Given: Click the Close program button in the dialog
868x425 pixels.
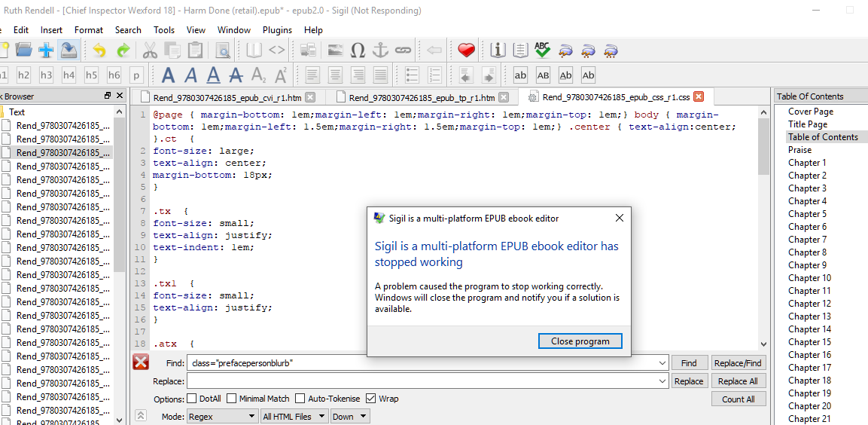Looking at the screenshot, I should pos(580,341).
